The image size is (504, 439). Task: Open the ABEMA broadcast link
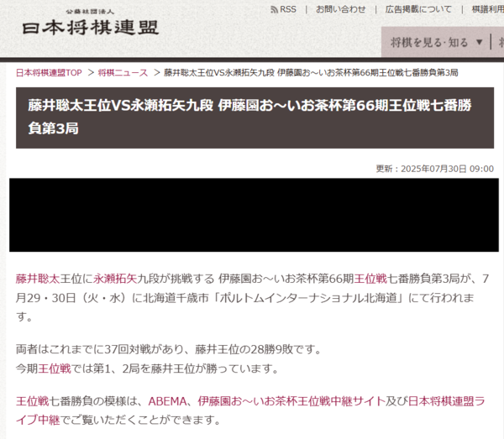click(167, 401)
